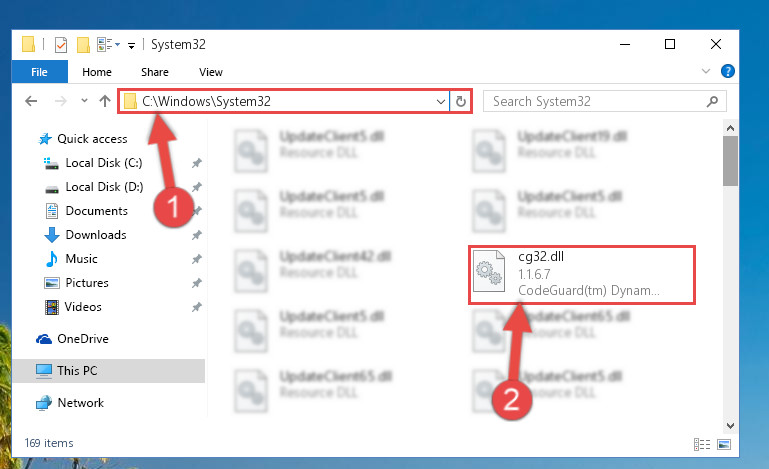Select the cg32.dll file name
The height and width of the screenshot is (469, 769).
(x=541, y=257)
